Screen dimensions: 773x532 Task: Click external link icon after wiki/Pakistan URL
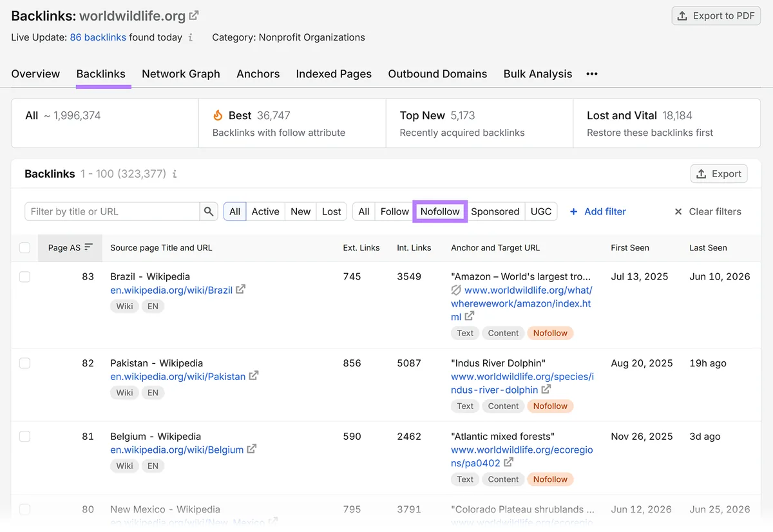click(x=254, y=375)
